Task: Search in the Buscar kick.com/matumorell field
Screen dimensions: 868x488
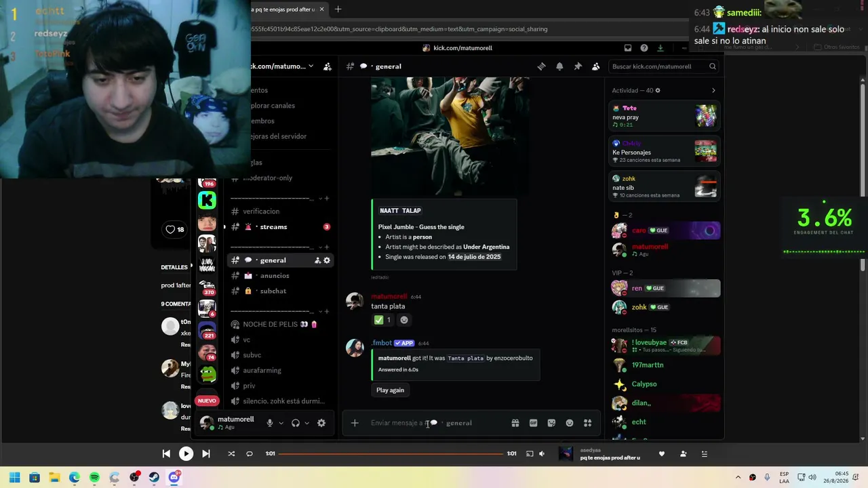Action: (664, 66)
